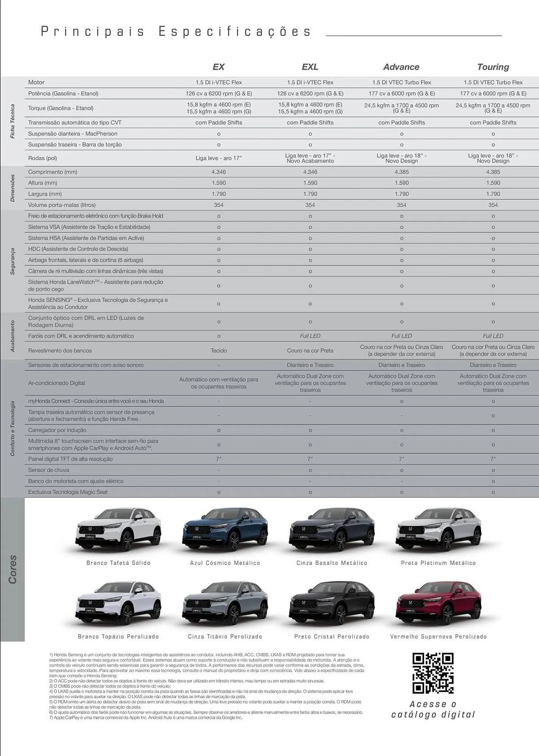Click the Vermelho Supernova Perolizado car image
The height and width of the screenshot is (756, 539).
pos(438,603)
